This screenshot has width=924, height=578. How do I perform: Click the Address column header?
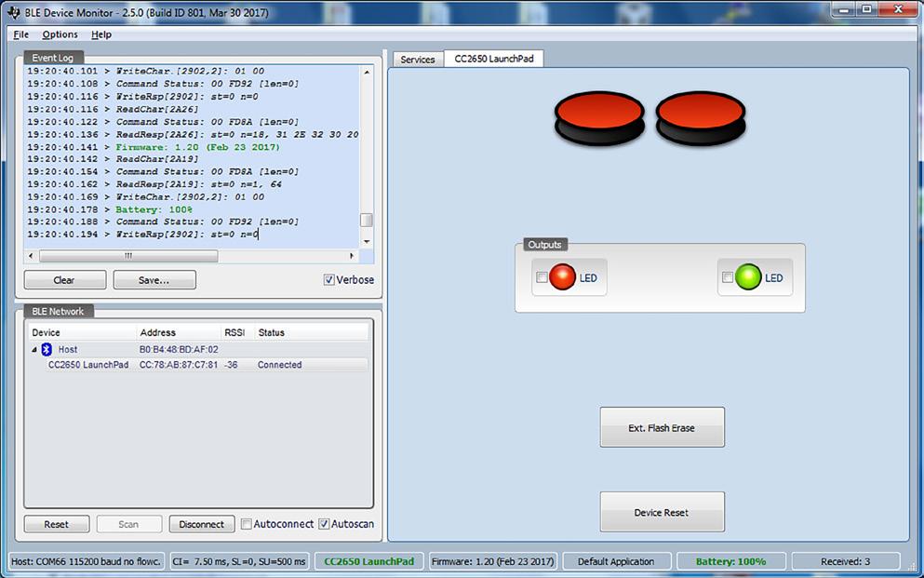click(179, 332)
